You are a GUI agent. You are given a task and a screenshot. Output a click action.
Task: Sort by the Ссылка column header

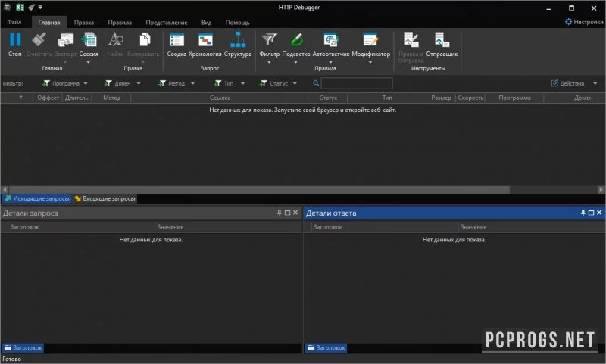[220, 98]
